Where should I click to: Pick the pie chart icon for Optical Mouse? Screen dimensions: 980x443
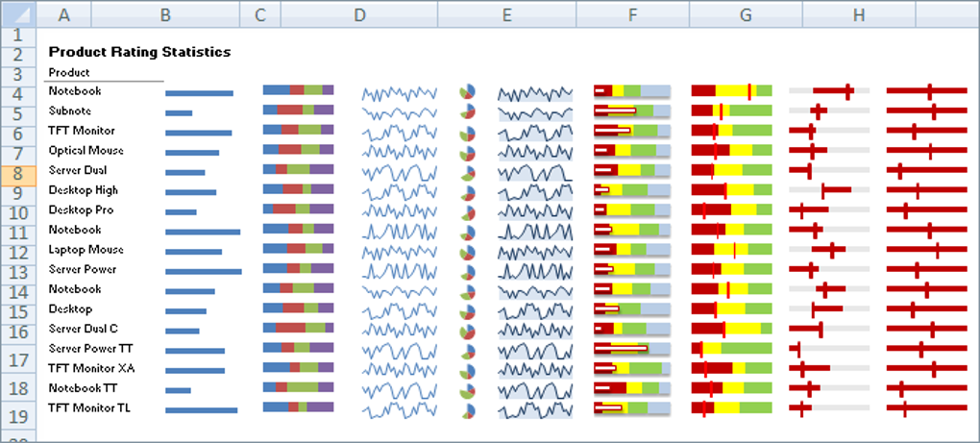pyautogui.click(x=468, y=152)
